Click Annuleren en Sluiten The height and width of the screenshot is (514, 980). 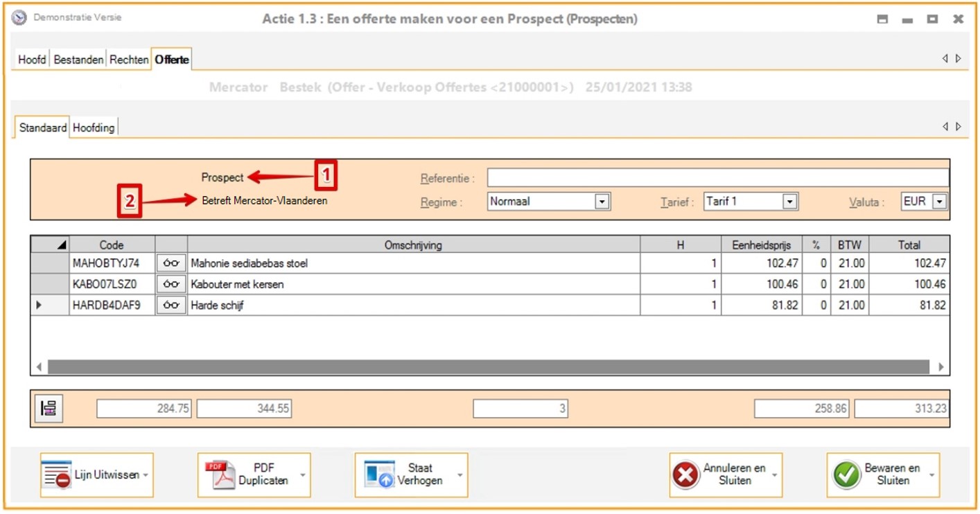coord(720,475)
